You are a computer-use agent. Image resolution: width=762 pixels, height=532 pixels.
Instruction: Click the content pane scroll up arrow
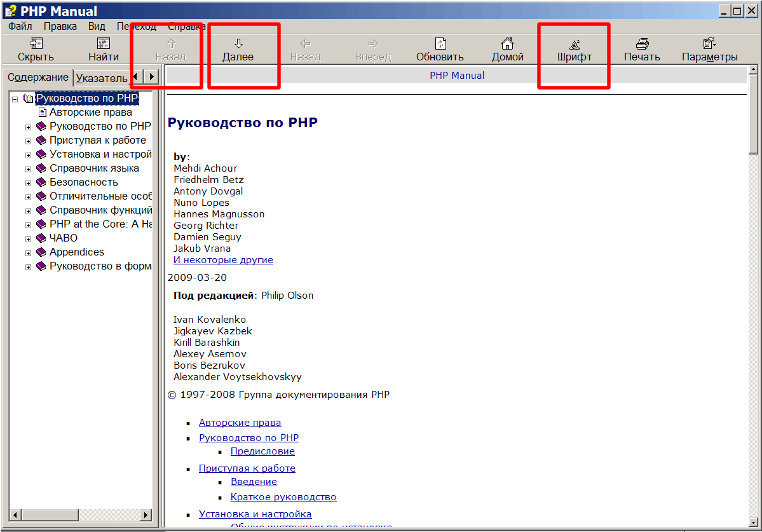point(753,69)
